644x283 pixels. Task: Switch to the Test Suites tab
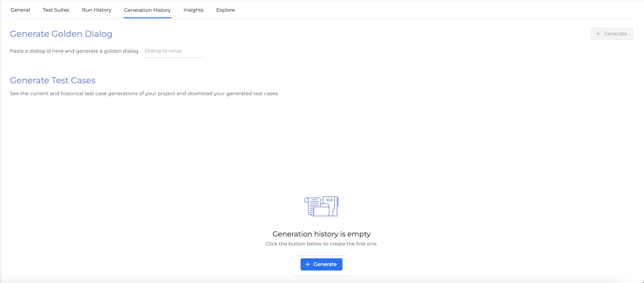[x=56, y=10]
